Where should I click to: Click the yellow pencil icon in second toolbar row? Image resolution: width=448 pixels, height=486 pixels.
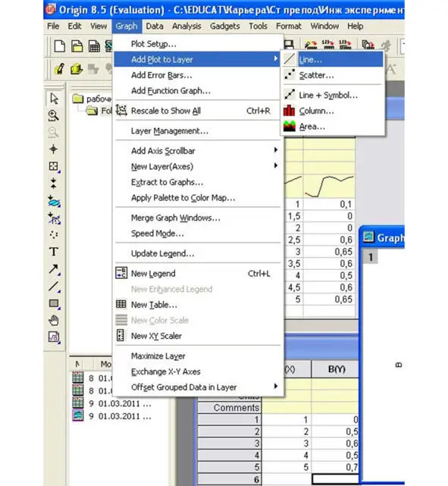(59, 69)
